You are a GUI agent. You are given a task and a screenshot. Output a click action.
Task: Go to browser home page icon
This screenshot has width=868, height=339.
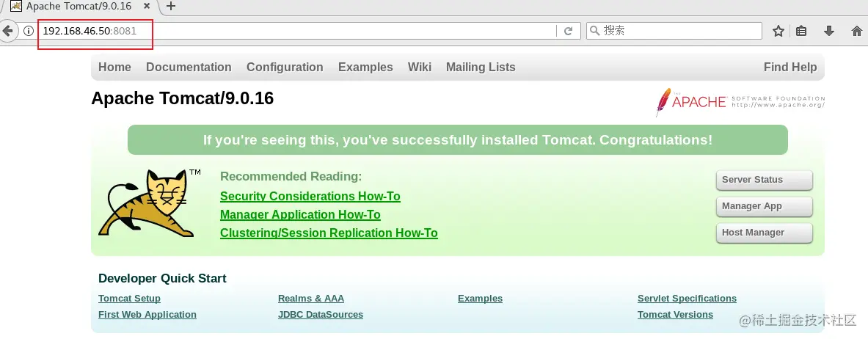[x=856, y=31]
